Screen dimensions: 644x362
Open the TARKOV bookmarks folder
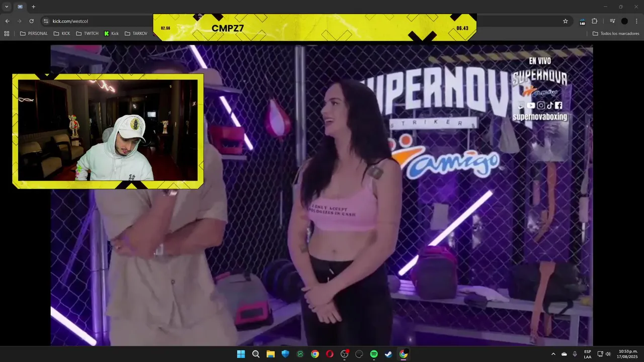pos(136,34)
